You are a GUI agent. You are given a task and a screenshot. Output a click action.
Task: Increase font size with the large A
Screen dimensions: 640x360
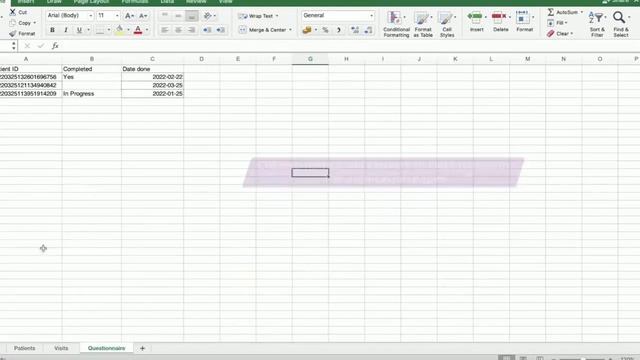point(129,16)
